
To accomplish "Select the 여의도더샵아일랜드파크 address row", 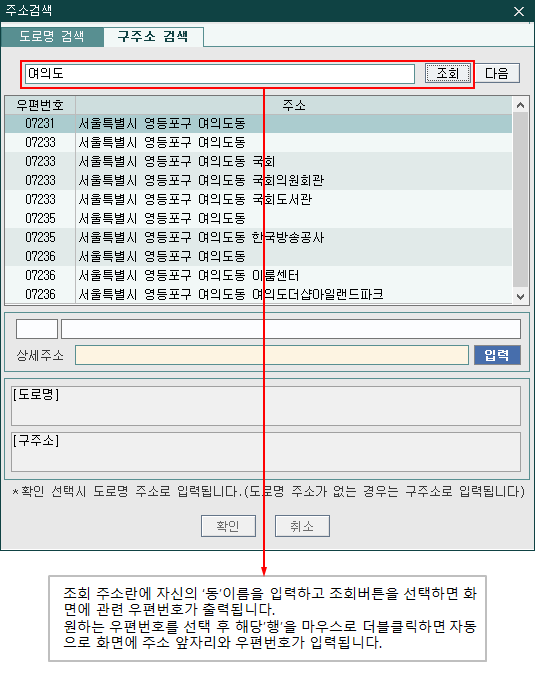I will coord(259,295).
